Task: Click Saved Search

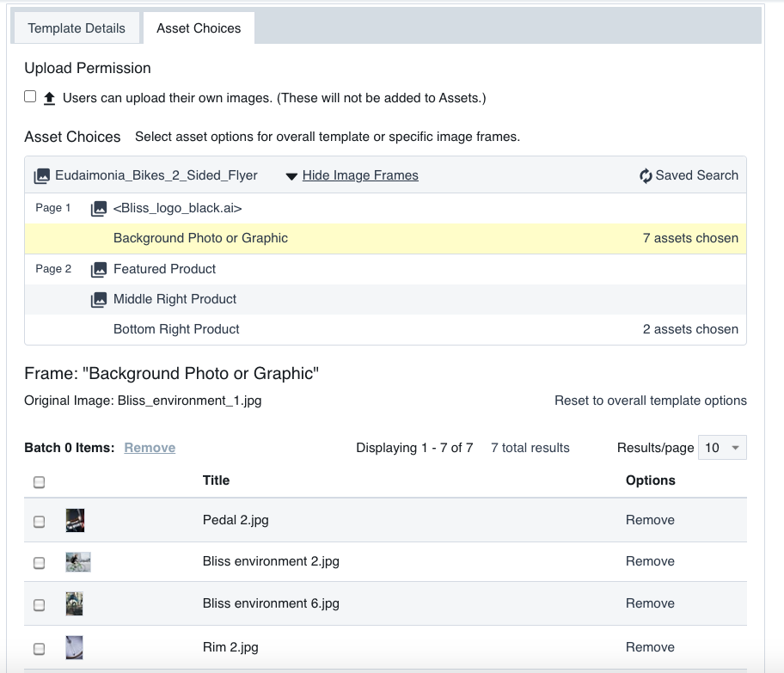Action: pos(697,175)
